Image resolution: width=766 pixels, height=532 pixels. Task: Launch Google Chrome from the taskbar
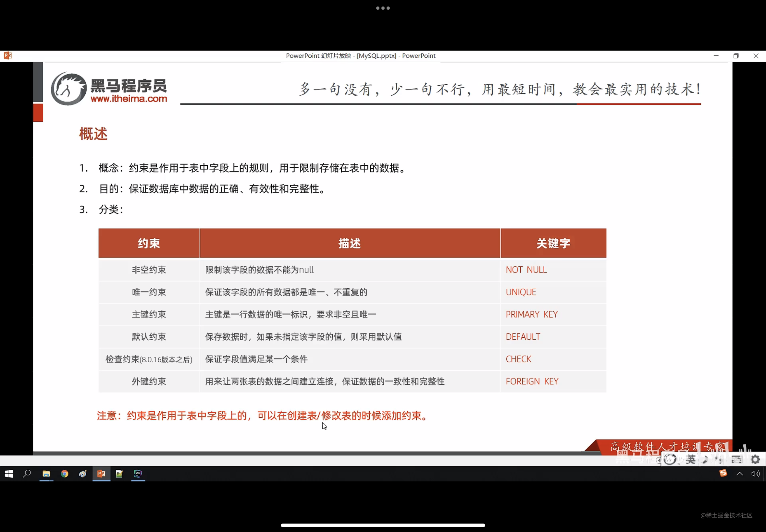(64, 473)
